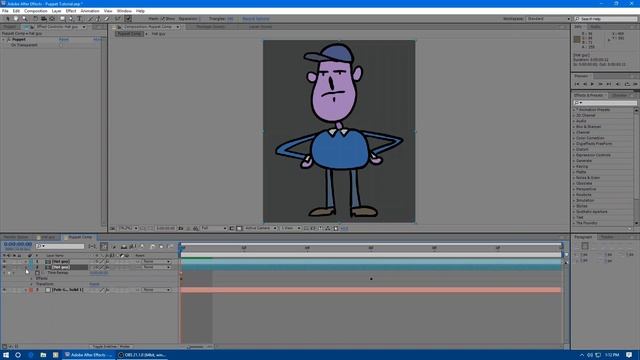Select the Roto Brush tool

118,19
